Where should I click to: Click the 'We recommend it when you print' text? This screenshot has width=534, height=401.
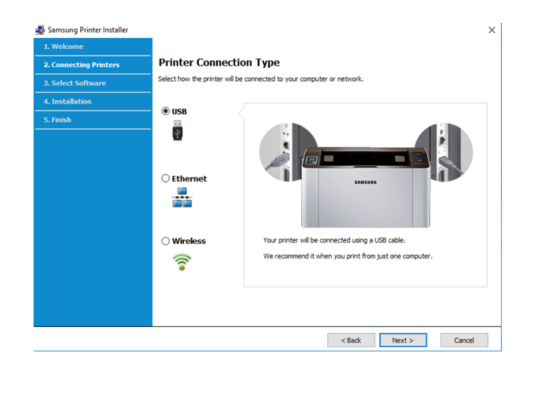[348, 256]
